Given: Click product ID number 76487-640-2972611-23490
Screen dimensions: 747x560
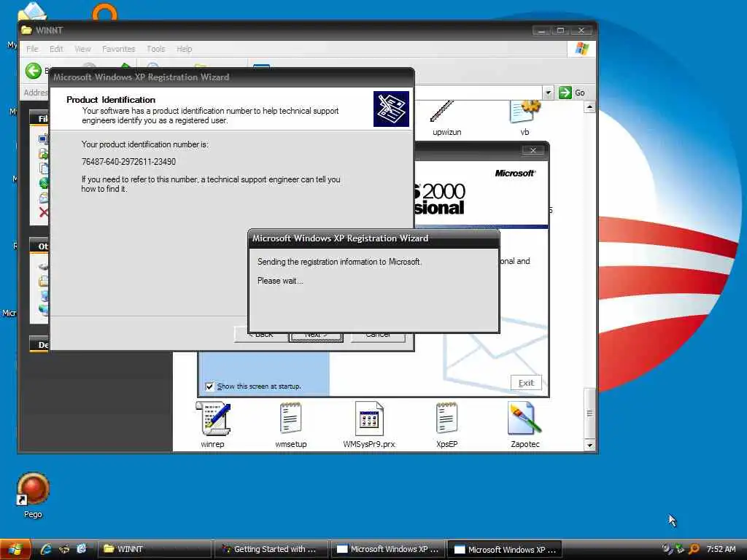Looking at the screenshot, I should [x=128, y=162].
